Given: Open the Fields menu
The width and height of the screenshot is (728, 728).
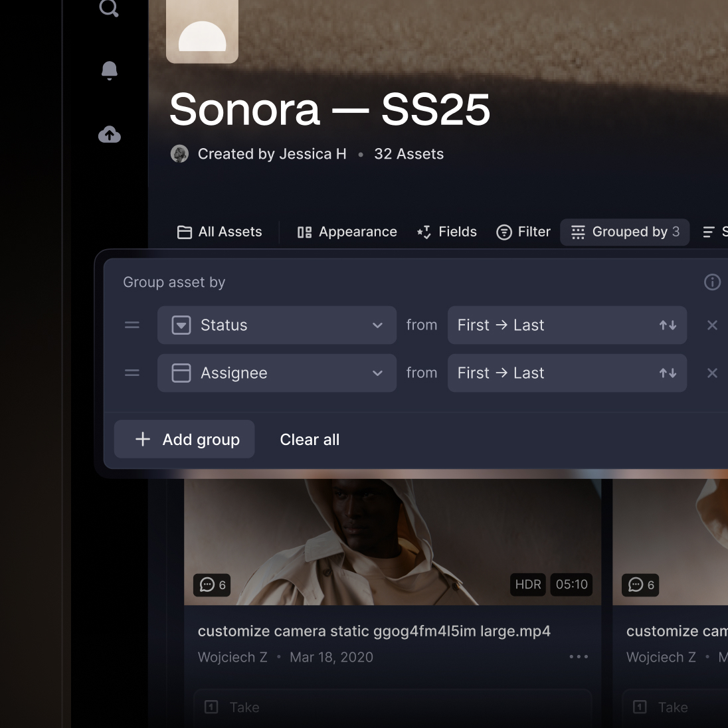Looking at the screenshot, I should (x=446, y=232).
